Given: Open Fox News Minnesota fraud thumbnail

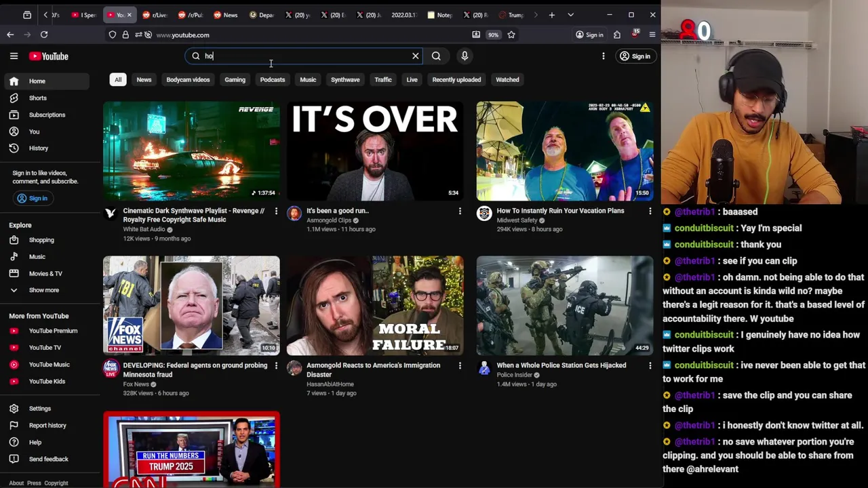Looking at the screenshot, I should (191, 305).
